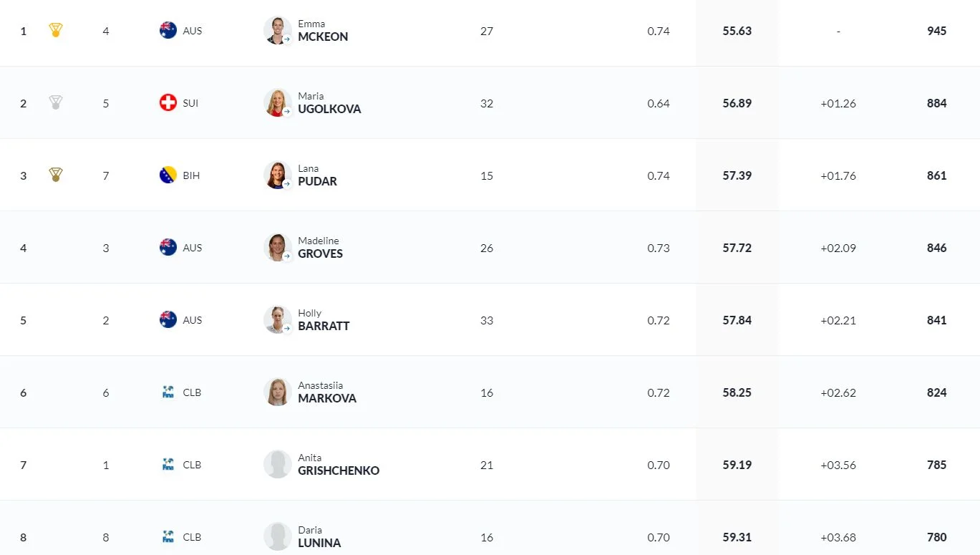Click the Australian flag next to Emma McKeon
Image resolution: width=980 pixels, height=555 pixels.
coord(168,31)
